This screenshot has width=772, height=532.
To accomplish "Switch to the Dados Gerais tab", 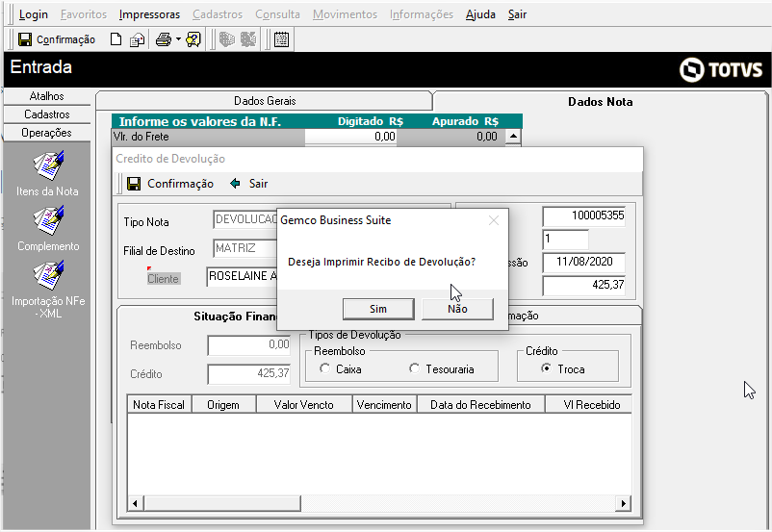I will point(265,101).
